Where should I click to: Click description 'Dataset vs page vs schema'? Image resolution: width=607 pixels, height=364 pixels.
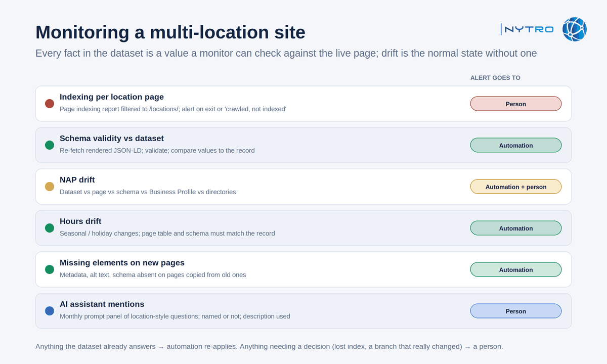point(148,192)
